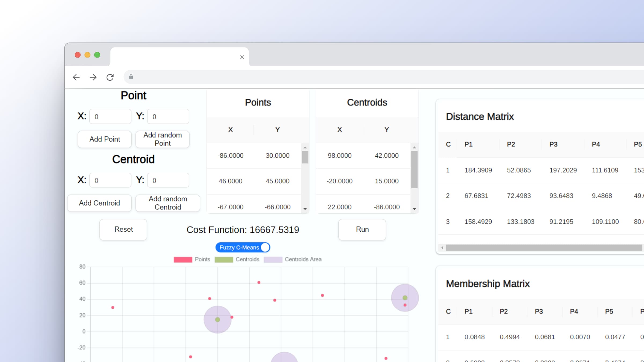Click the browser back arrow
The image size is (644, 362).
(76, 77)
